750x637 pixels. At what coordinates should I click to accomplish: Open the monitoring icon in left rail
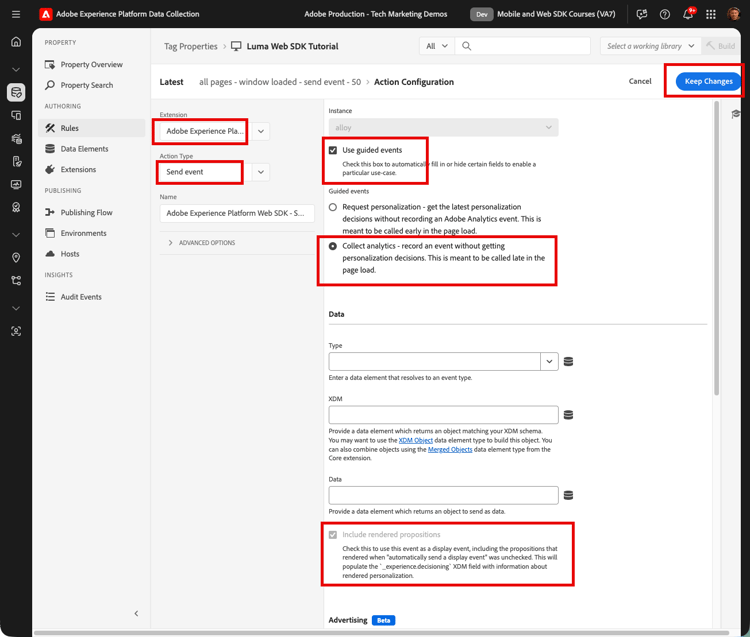16,185
